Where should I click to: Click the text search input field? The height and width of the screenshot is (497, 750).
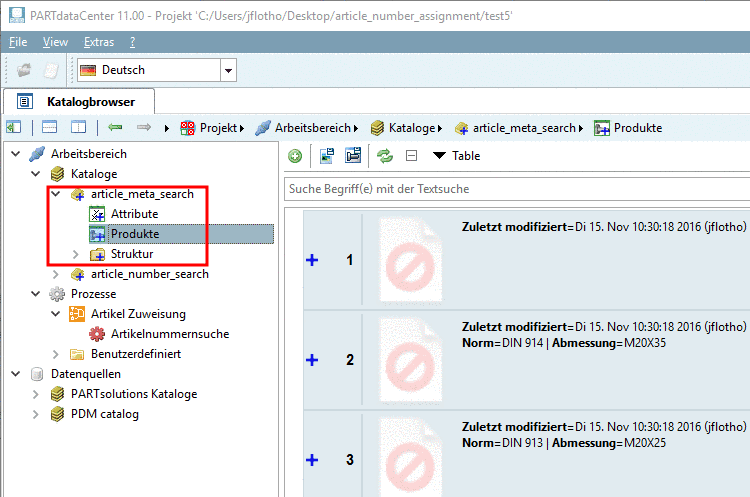(517, 189)
